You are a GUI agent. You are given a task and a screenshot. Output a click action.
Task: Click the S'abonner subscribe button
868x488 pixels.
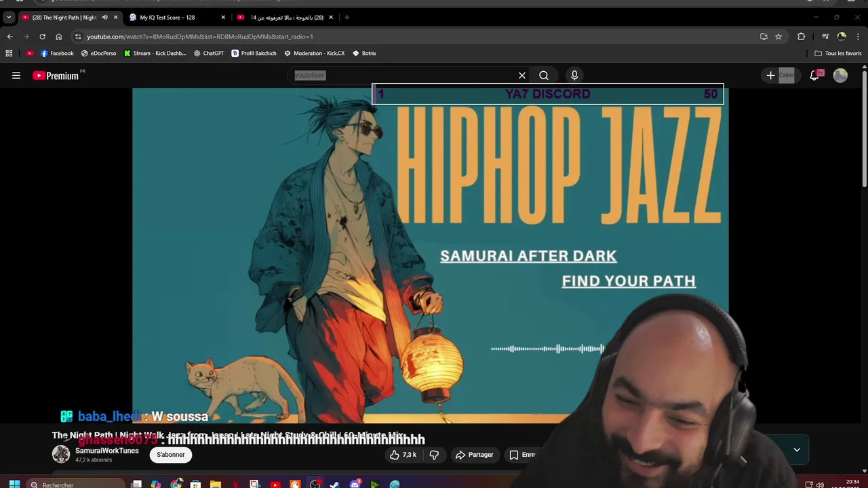171,455
